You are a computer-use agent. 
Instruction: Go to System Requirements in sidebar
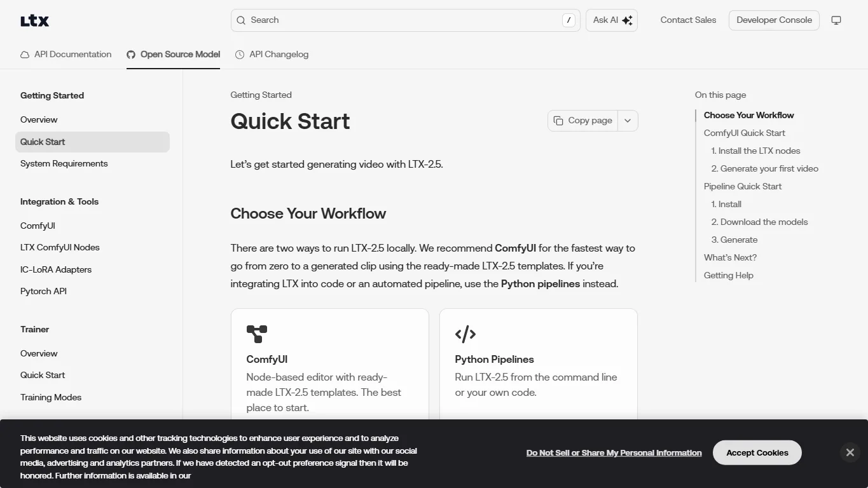pyautogui.click(x=64, y=164)
